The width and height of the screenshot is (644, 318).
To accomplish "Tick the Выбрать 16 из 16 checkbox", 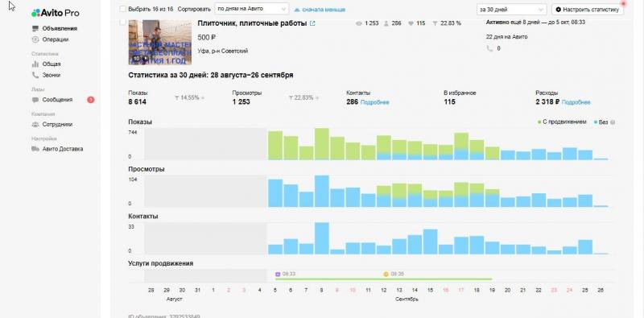I will click(123, 9).
